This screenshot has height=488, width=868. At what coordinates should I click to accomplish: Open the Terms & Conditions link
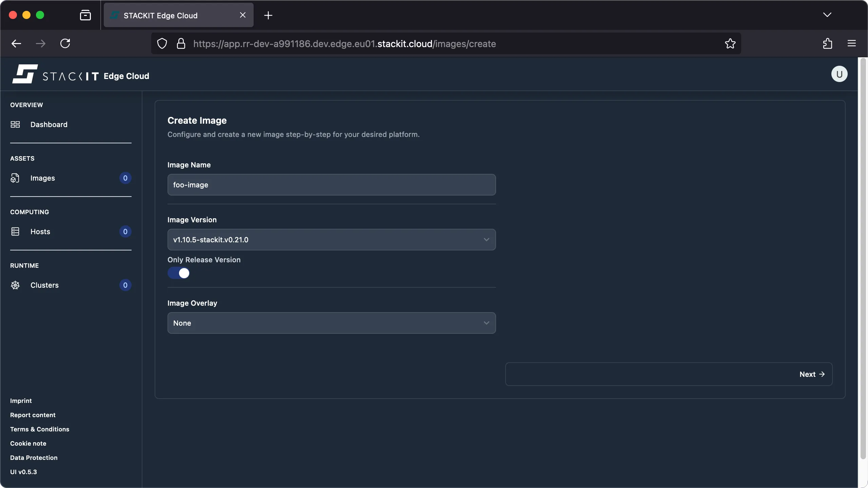click(x=39, y=429)
